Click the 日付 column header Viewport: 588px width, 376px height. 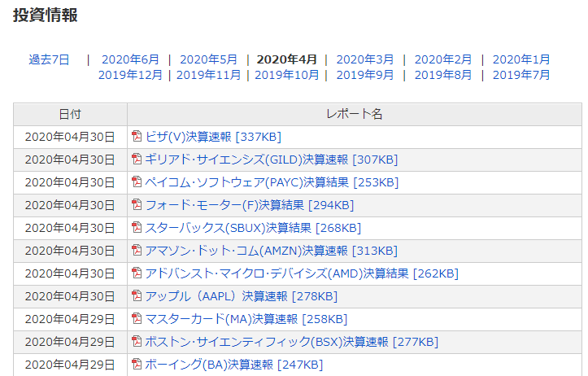(x=70, y=114)
